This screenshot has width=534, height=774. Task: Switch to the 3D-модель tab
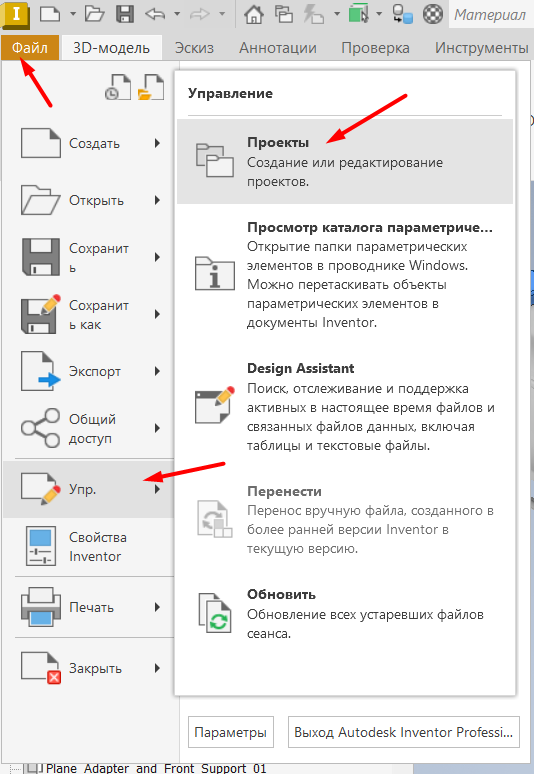point(112,48)
